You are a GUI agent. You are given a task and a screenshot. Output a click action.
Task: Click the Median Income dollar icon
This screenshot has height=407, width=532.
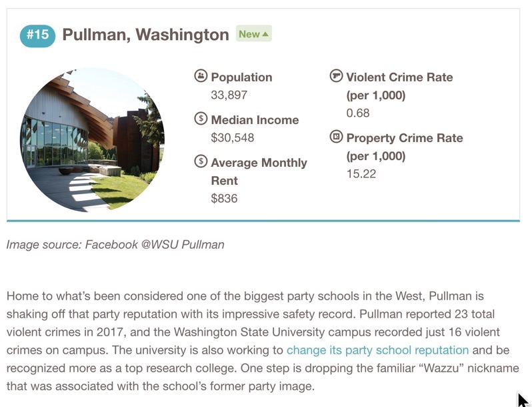pyautogui.click(x=201, y=119)
